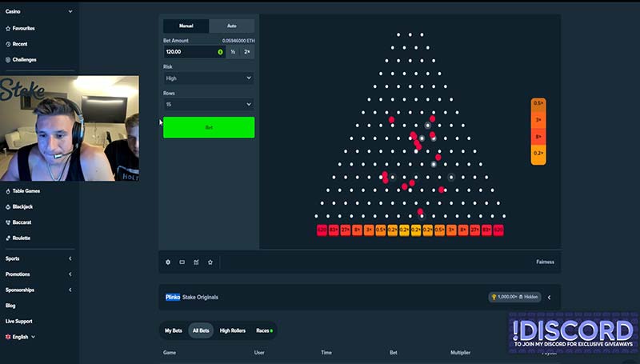Click the Blackjack icon in sidebar

pyautogui.click(x=8, y=207)
